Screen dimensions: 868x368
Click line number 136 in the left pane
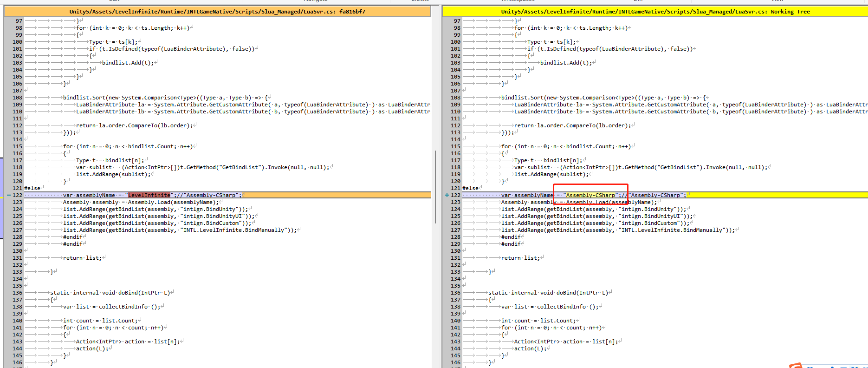pyautogui.click(x=17, y=293)
